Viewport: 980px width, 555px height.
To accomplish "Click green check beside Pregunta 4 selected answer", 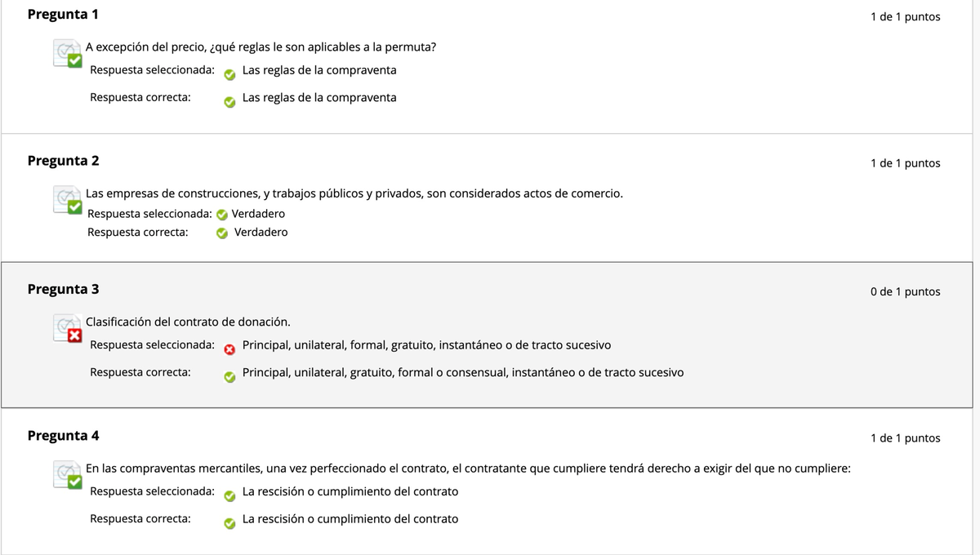I will tap(230, 495).
